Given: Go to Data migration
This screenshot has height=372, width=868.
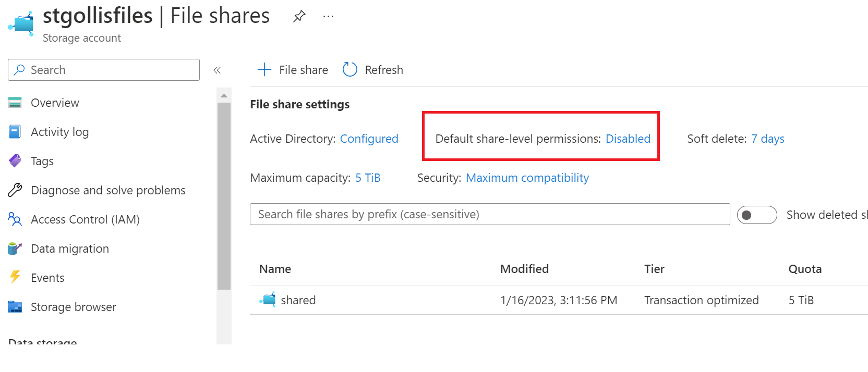Looking at the screenshot, I should (x=70, y=249).
